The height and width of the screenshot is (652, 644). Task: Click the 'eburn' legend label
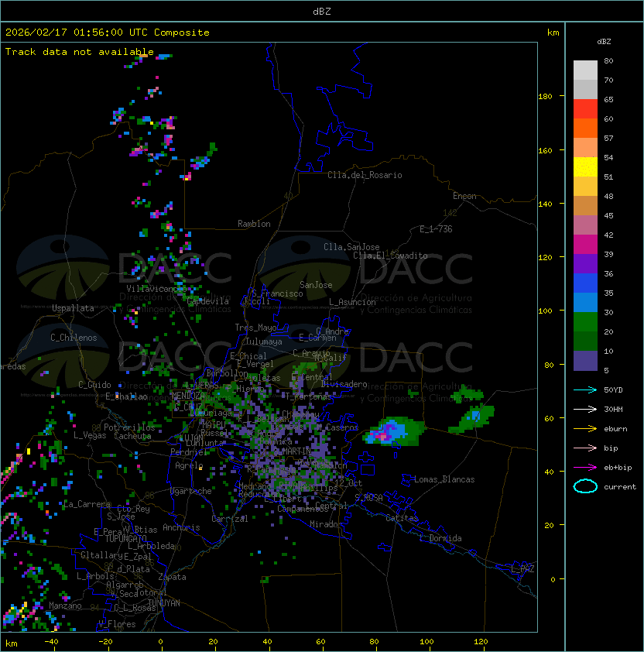click(x=615, y=429)
